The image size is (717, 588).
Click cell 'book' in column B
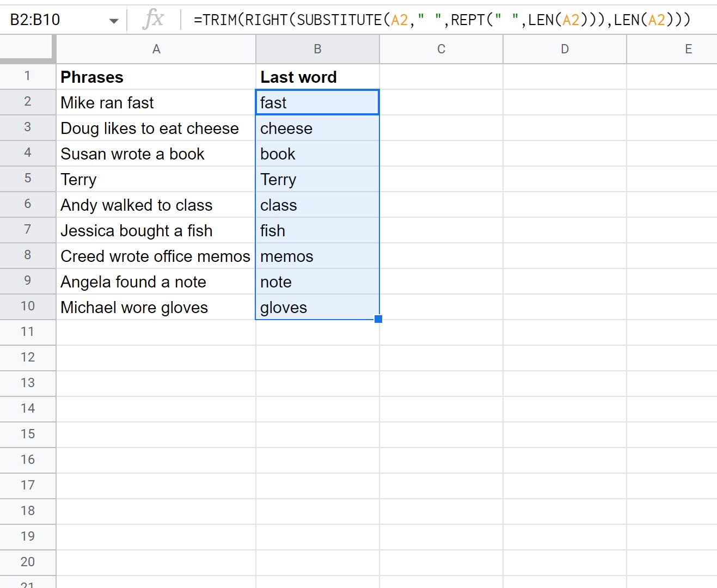(x=317, y=154)
